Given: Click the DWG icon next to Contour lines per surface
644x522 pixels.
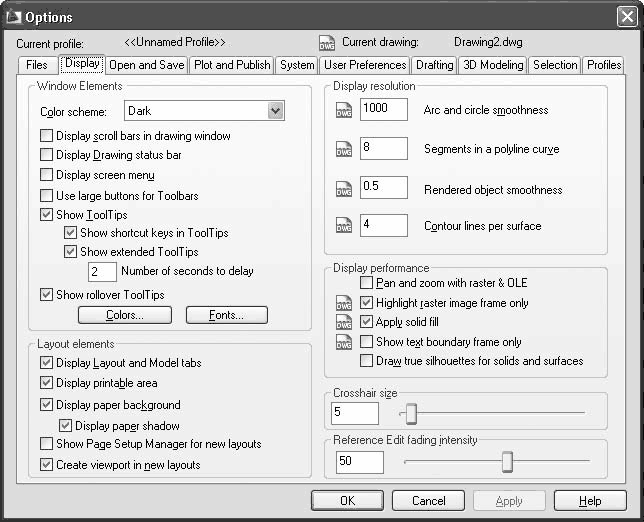Looking at the screenshot, I should (x=344, y=227).
